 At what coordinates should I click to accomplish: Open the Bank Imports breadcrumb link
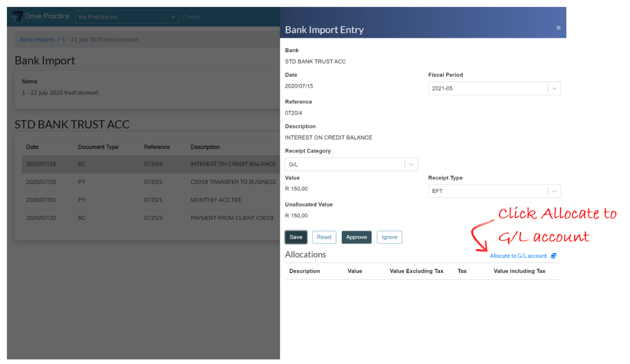[37, 39]
